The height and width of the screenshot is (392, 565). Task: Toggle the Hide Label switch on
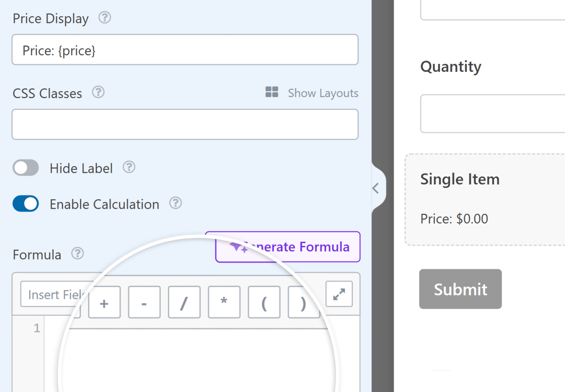(25, 168)
